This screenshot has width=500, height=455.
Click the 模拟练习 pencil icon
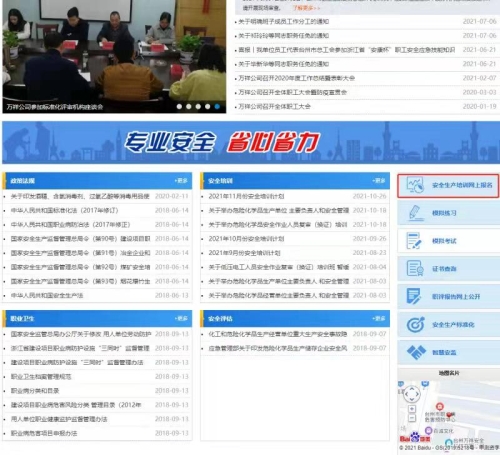[x=415, y=213]
